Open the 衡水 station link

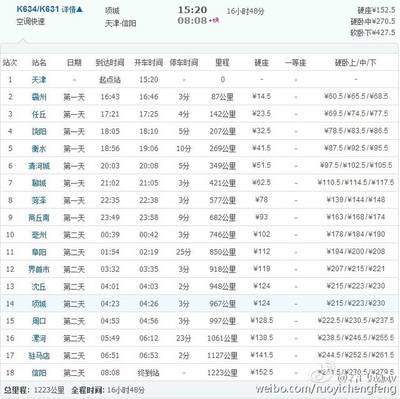coord(39,149)
